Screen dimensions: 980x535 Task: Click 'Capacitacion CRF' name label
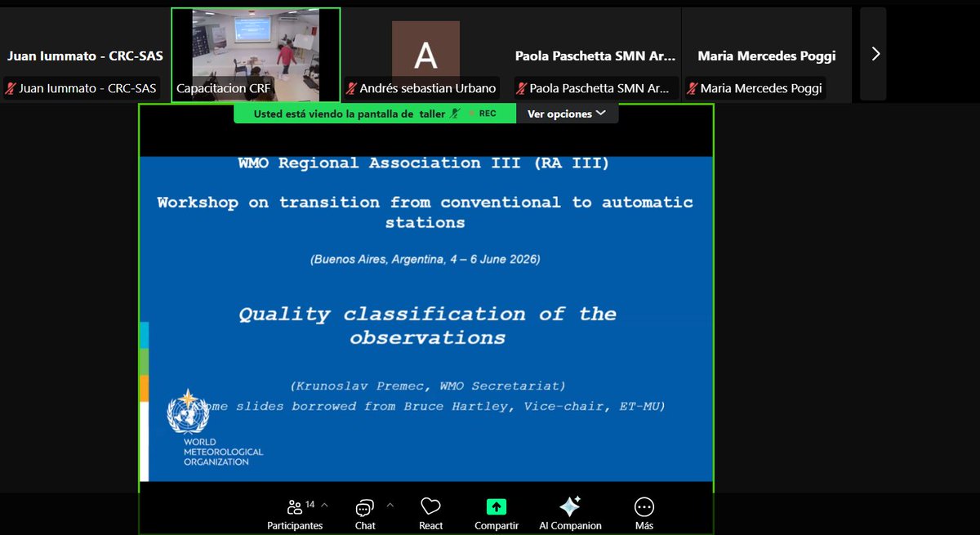point(223,88)
